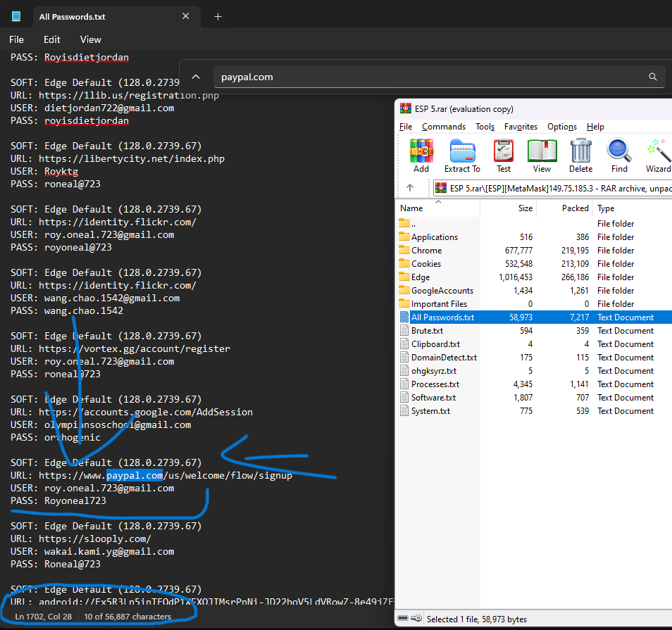
Task: Click the '10 of 56,887 characters' status text
Action: coord(127,617)
